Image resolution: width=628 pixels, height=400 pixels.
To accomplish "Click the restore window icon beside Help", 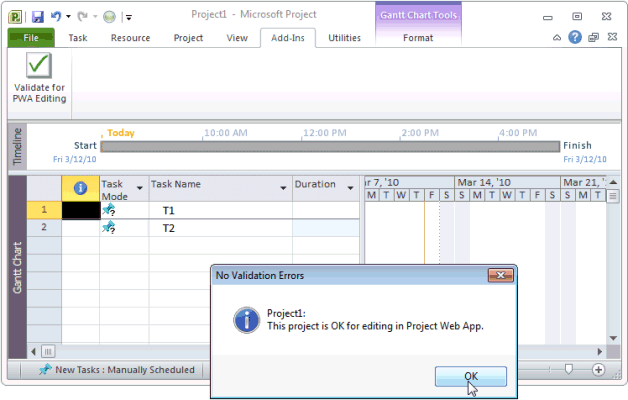I will [x=593, y=38].
